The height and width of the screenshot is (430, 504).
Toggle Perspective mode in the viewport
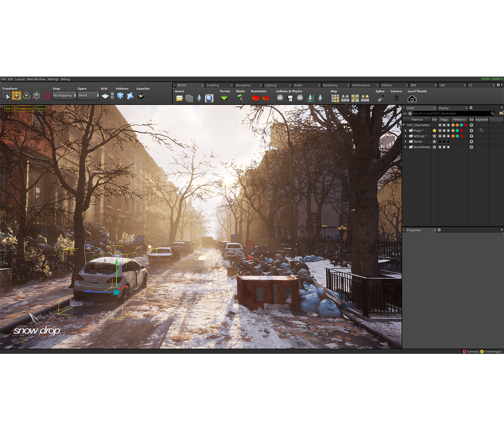tap(25, 108)
